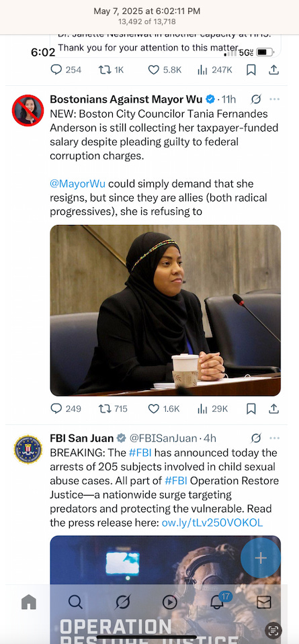Open Search tab with magnifier icon
Screen dimensions: 299x644
[75, 602]
